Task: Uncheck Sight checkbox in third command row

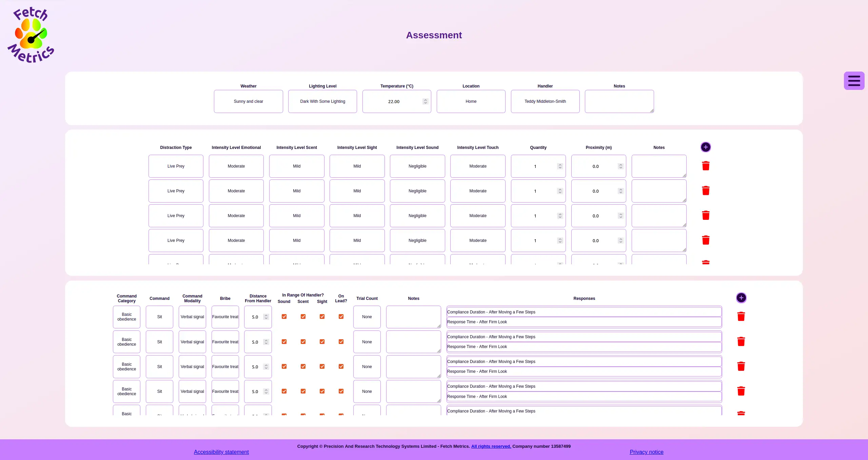Action: coord(322,366)
